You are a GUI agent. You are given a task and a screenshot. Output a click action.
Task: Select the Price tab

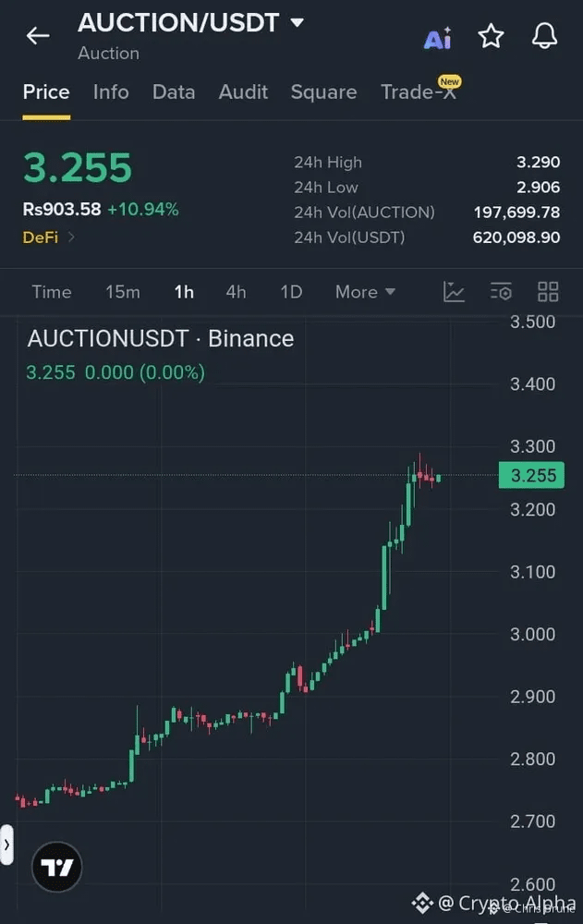point(46,91)
